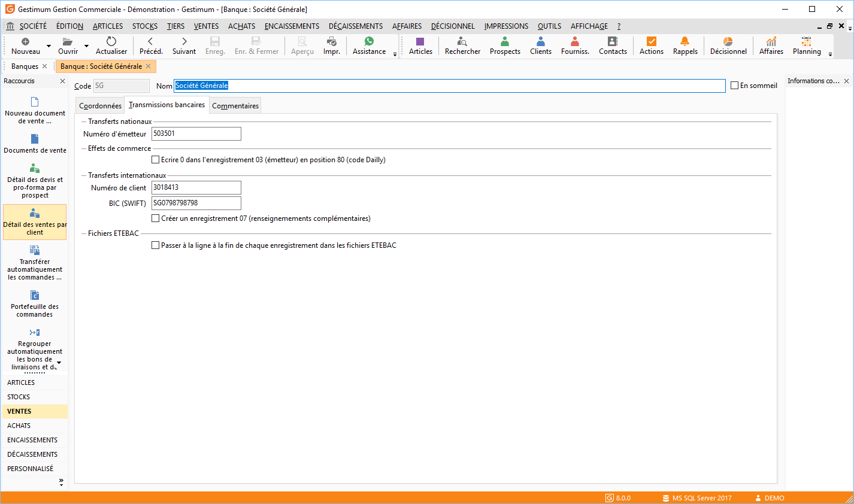Viewport: 854px width, 504px height.
Task: Click the Rechercher search icon
Action: [462, 41]
